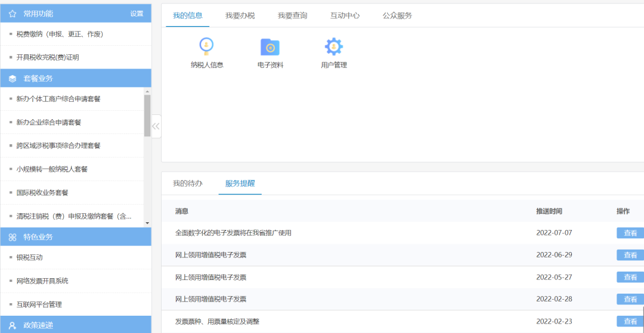Select the 网上领用增值税电子发票 message dated 2022-05-27

coord(210,277)
